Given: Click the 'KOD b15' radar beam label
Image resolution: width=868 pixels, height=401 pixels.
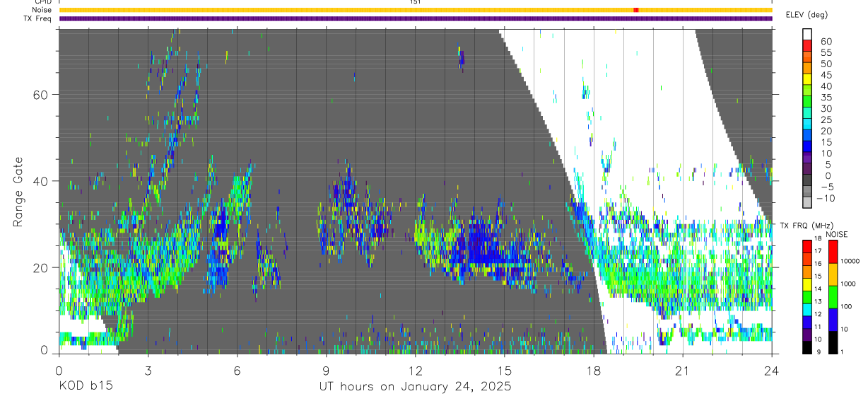Looking at the screenshot, I should click(86, 387).
